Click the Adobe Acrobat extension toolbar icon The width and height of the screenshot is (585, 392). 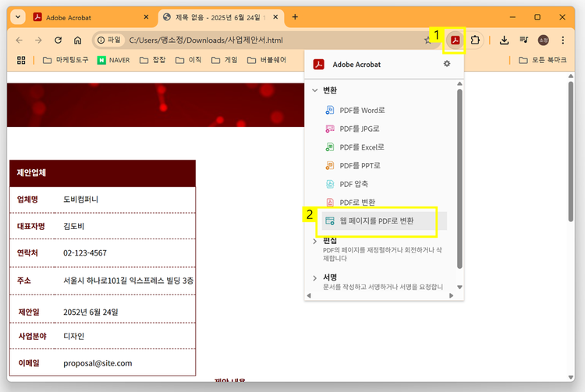coord(456,41)
